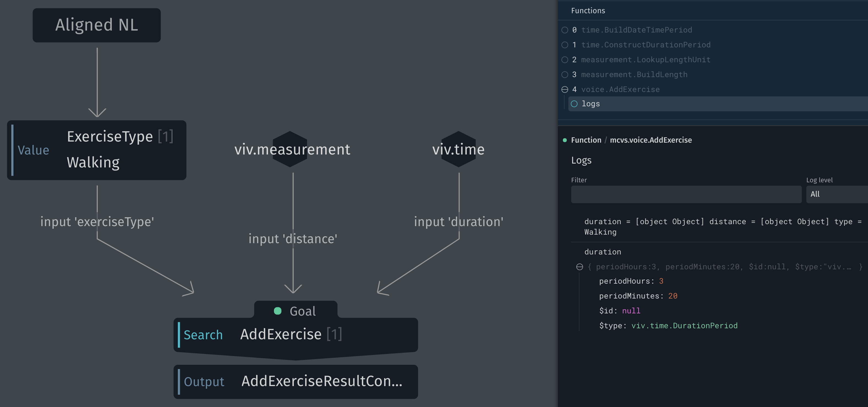Collapse the duration object in logs
Screen dimensions: 868x407
coord(580,267)
